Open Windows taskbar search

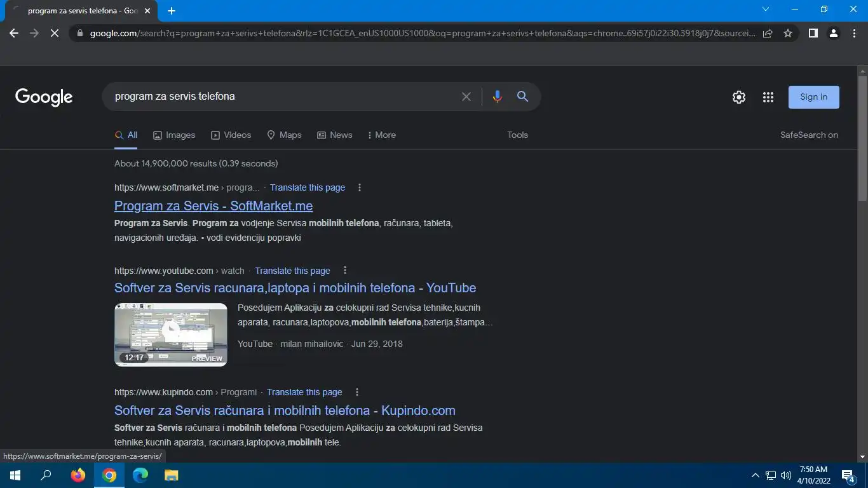coord(46,475)
